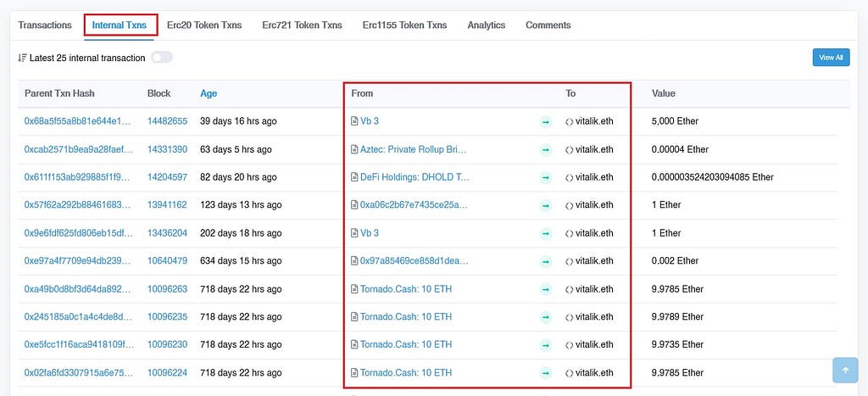Click vitalik.eth in the 5,000 Ether row

[x=594, y=121]
